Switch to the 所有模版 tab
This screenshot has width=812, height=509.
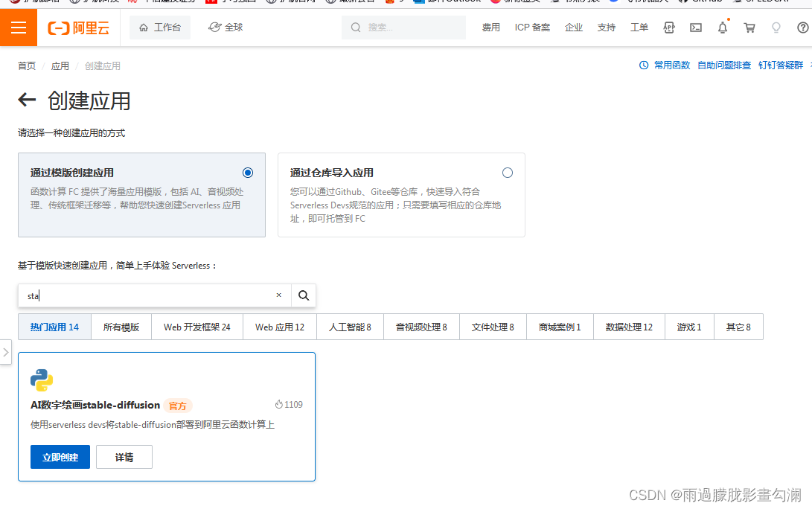coord(121,327)
